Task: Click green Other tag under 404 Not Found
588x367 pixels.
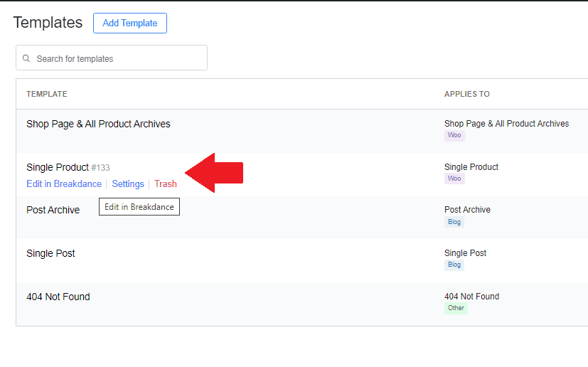Action: [x=456, y=308]
